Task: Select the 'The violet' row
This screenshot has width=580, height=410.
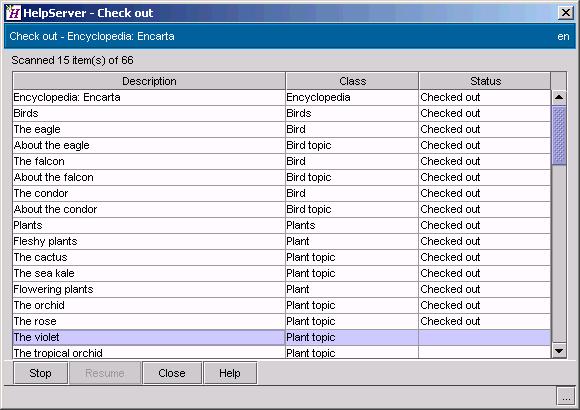Action: click(x=282, y=337)
